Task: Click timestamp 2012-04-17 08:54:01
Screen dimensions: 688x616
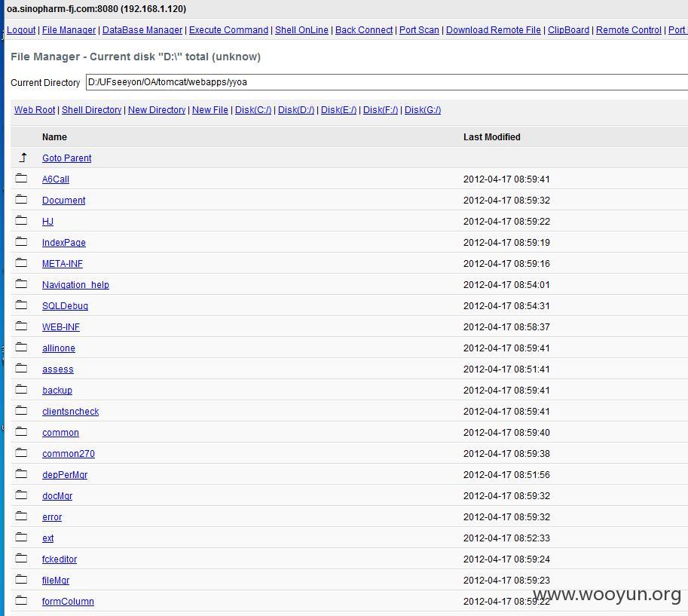Action: (506, 284)
